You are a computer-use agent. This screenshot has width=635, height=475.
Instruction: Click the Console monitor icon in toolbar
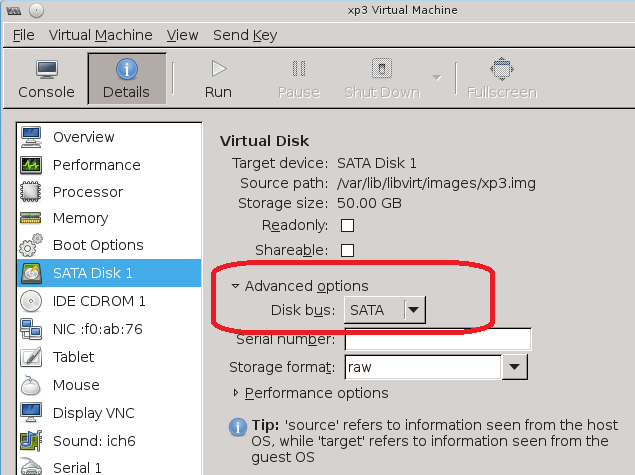coord(46,70)
